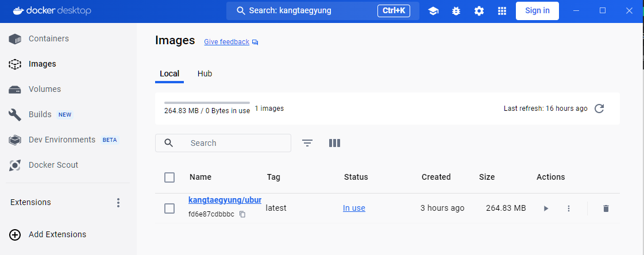Click the feedback chat icon beside Give feedback
644x255 pixels.
pos(255,42)
